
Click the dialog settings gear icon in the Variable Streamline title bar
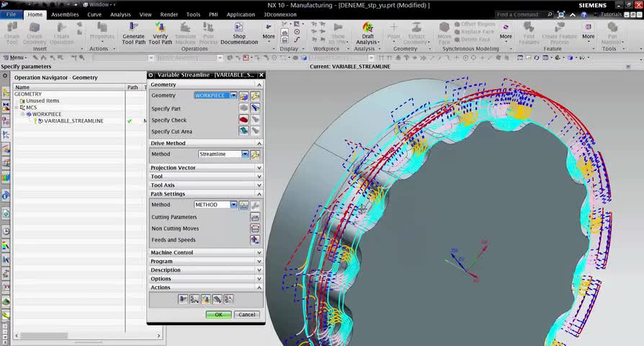[x=151, y=75]
